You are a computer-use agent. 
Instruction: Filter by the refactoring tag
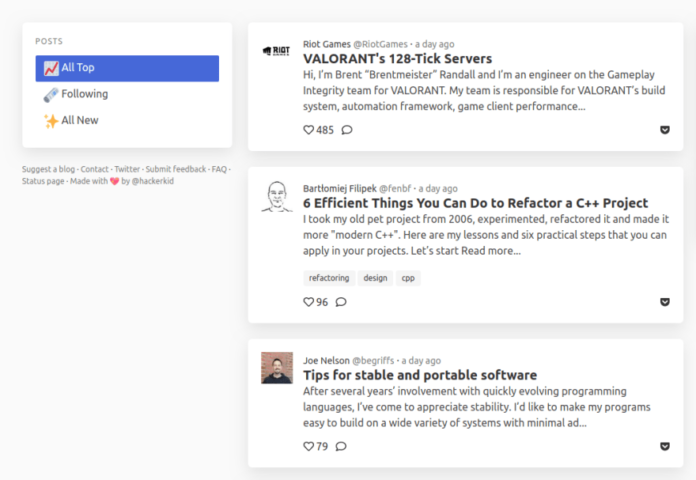[329, 278]
